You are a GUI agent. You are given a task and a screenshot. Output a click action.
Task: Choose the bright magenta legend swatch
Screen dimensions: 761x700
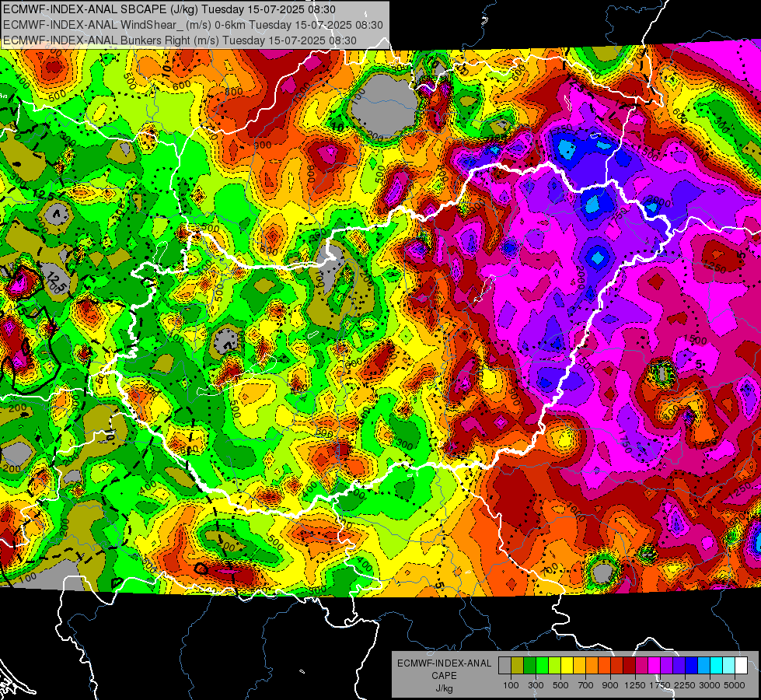[x=655, y=666]
